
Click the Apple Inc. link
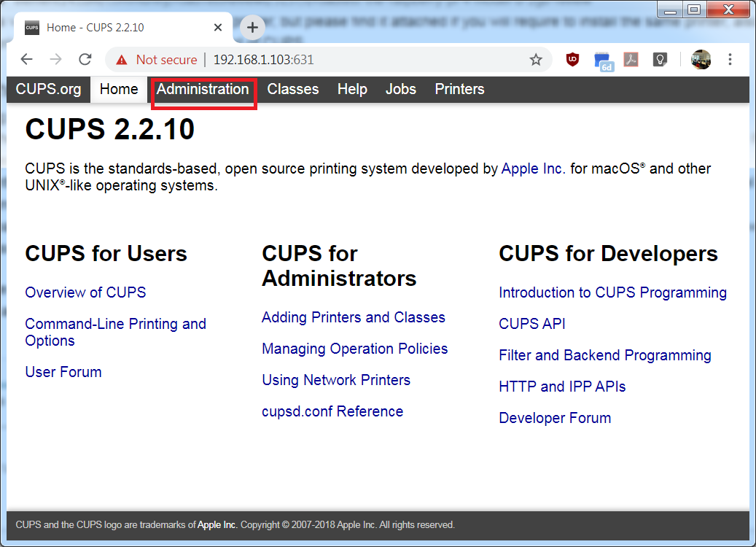(531, 168)
